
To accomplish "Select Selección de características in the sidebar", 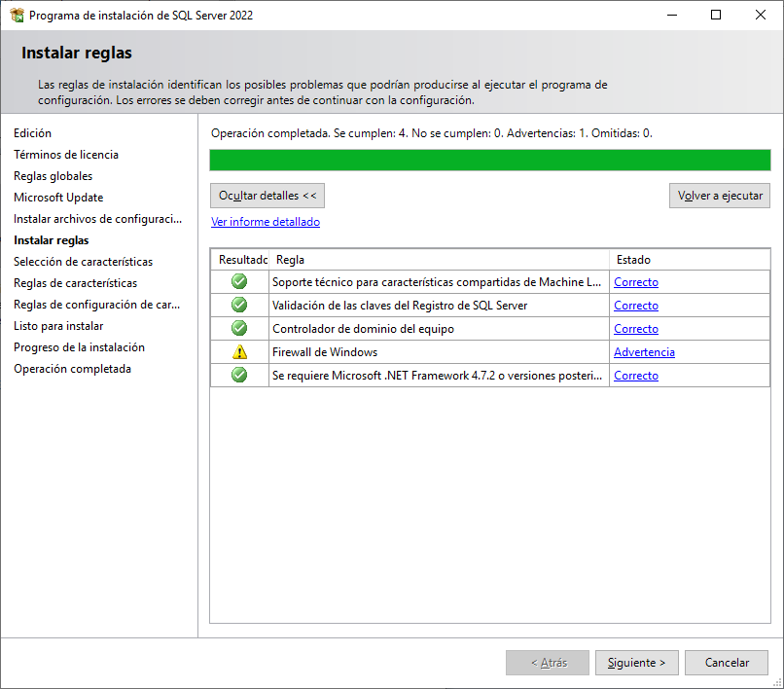I will coord(85,261).
